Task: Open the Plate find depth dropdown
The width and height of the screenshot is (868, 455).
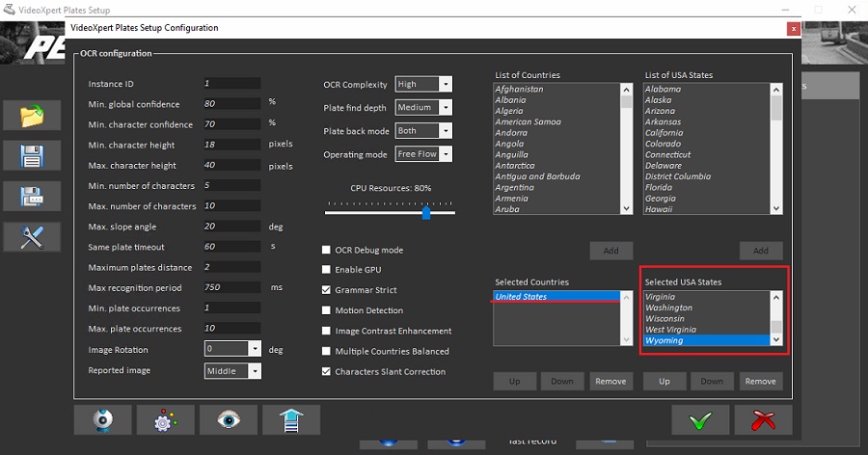Action: point(446,107)
